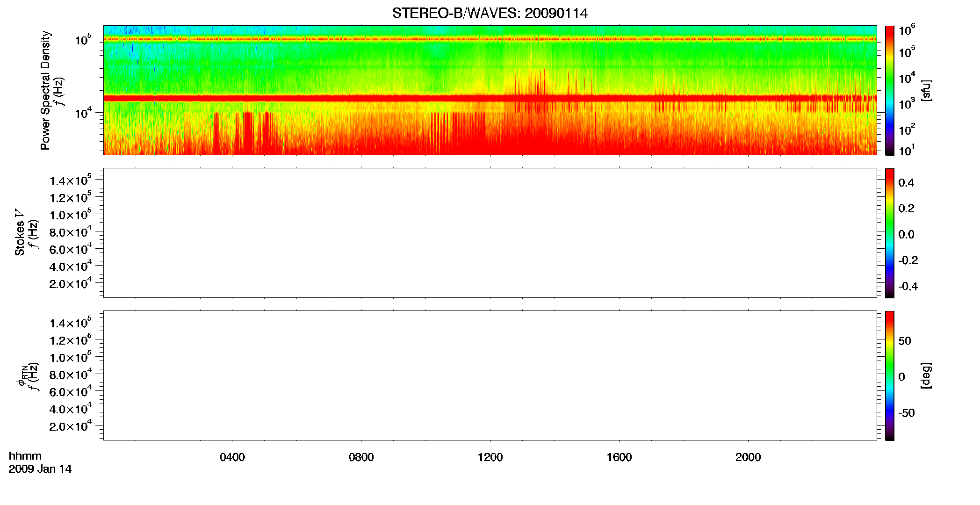
Task: Click the power spectral density color bar
Action: coord(890,90)
